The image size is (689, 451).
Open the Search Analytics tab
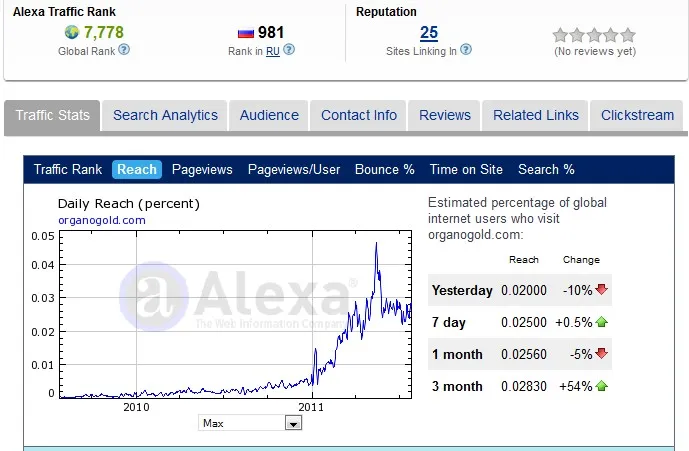[165, 115]
